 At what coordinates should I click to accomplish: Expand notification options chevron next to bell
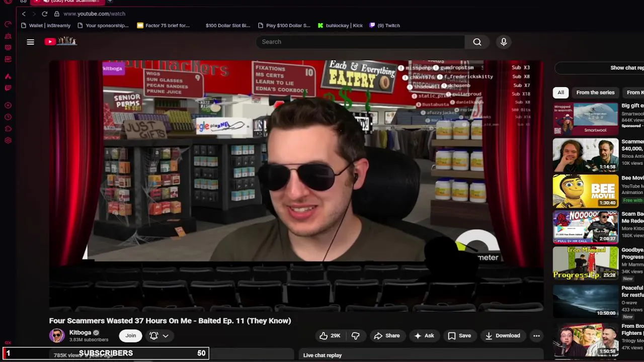pos(166,336)
